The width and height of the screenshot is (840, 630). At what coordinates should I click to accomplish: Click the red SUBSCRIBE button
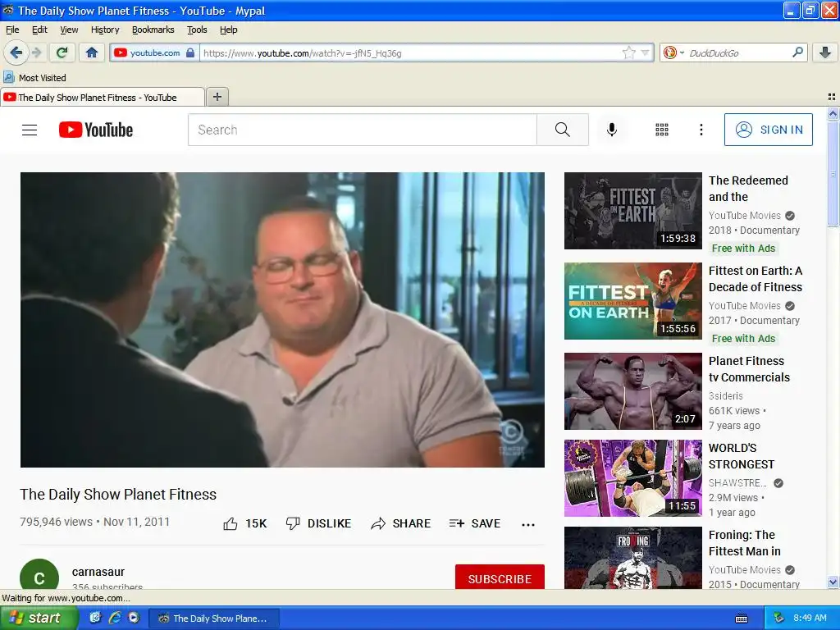click(x=500, y=578)
